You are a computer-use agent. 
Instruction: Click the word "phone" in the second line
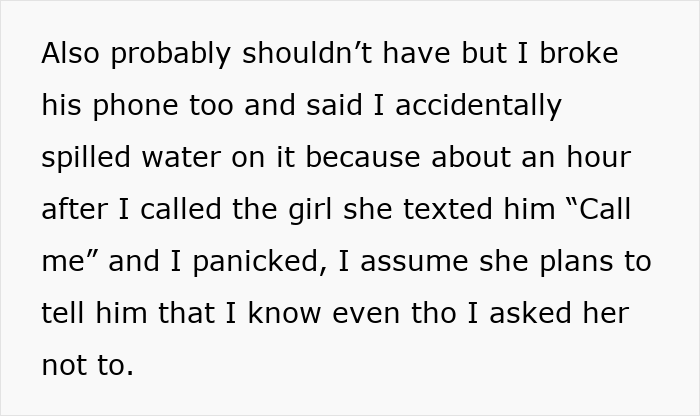(x=136, y=106)
